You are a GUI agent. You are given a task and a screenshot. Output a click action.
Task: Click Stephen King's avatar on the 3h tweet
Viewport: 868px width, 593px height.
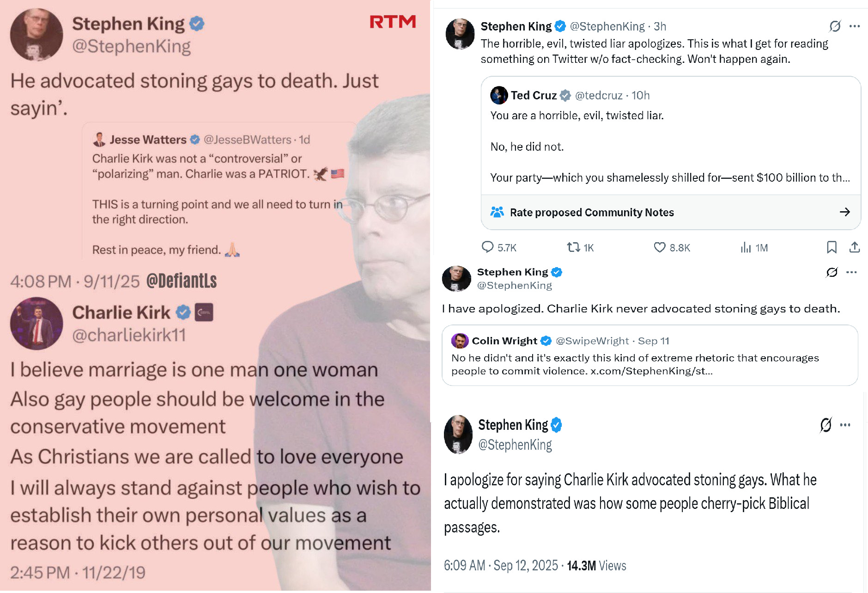click(x=460, y=34)
